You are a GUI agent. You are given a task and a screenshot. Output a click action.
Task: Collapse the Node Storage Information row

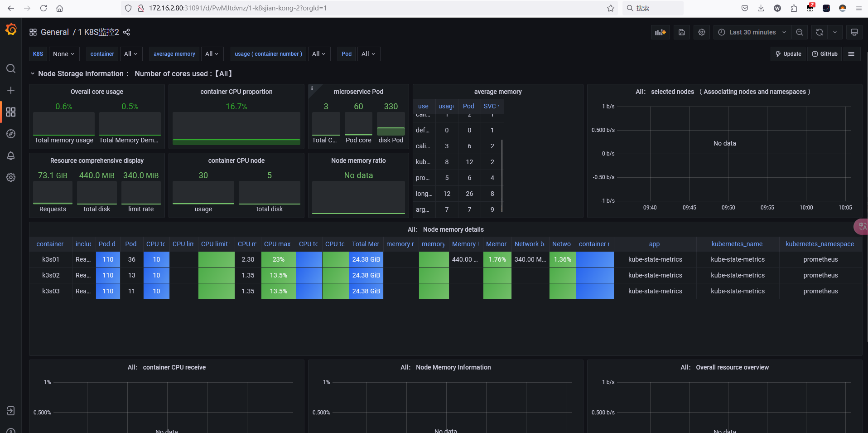(x=33, y=73)
